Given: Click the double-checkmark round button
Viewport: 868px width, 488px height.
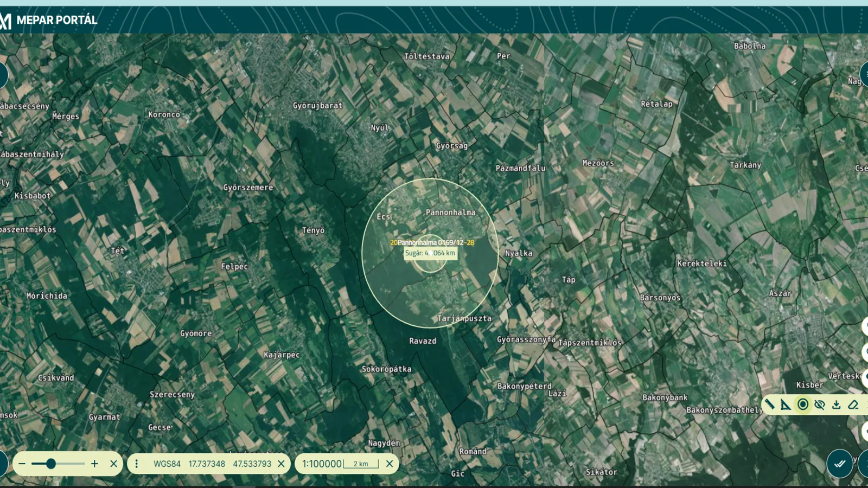Looking at the screenshot, I should [x=840, y=464].
